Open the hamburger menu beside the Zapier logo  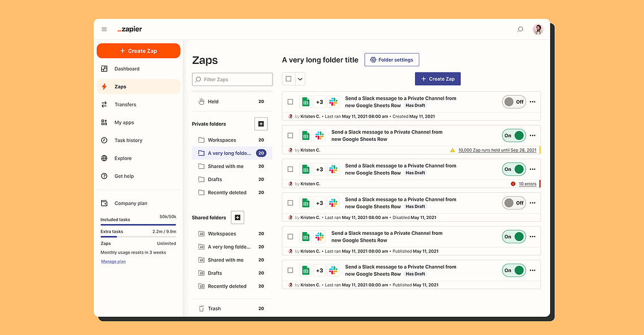[x=104, y=29]
